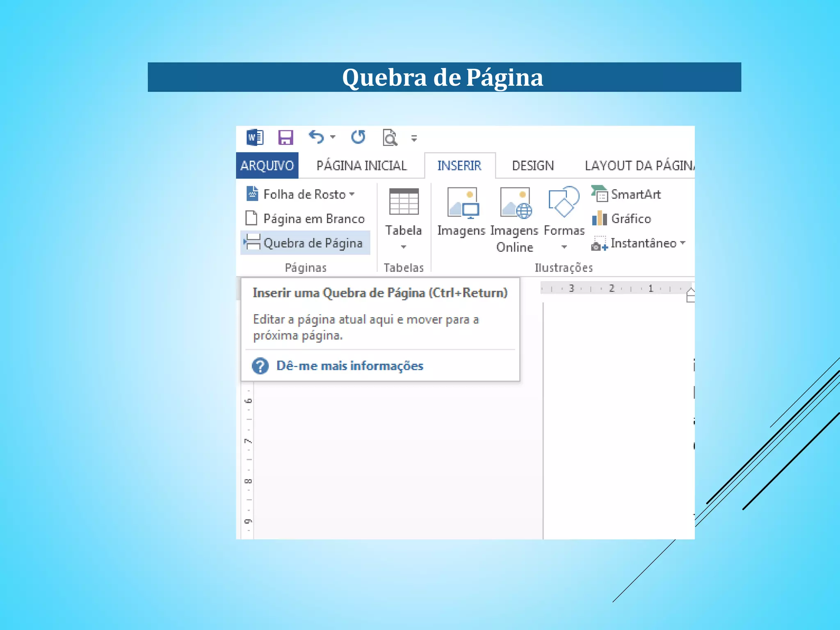Open Print Preview magnifier icon
Image resolution: width=840 pixels, height=630 pixels.
point(390,138)
